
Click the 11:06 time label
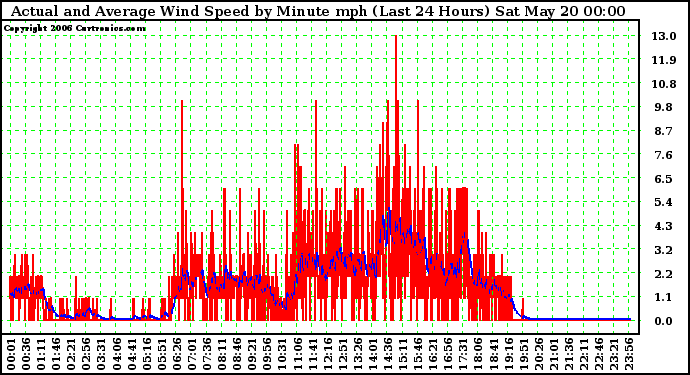297,354
